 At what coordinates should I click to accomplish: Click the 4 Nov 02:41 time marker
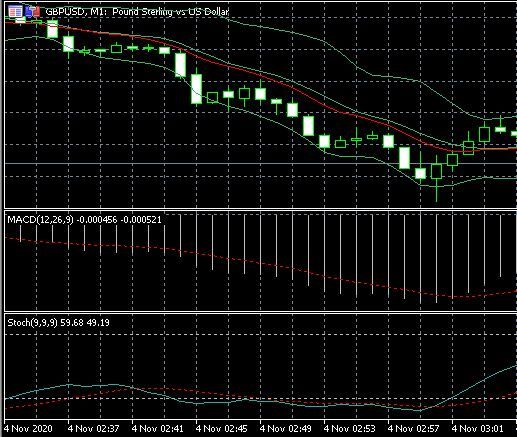point(157,428)
